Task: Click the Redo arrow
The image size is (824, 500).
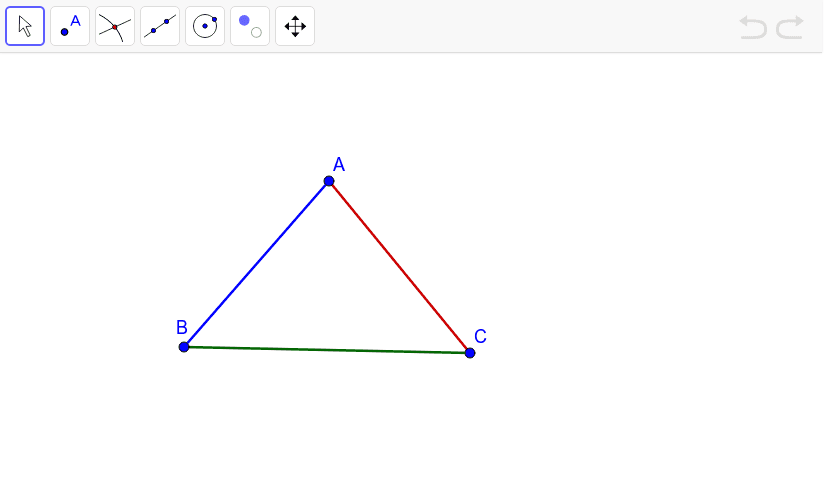Action: tap(790, 27)
